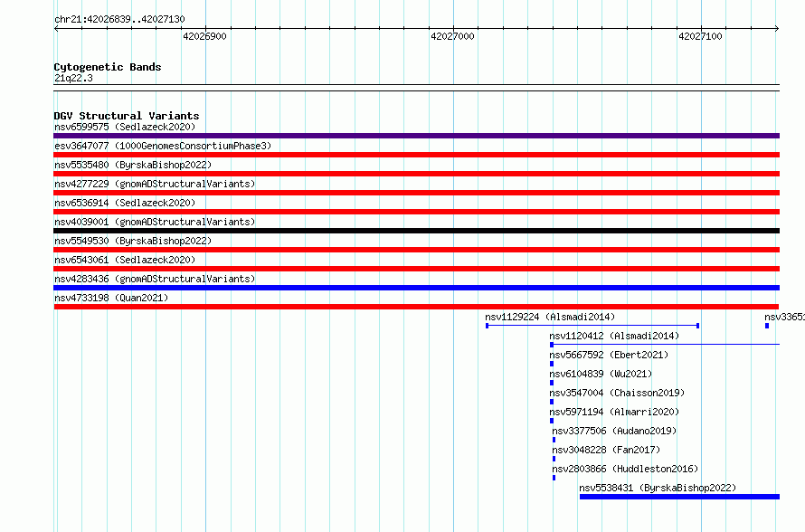Click the nsv6543061 (Sedlazeck2020) label

pos(125,260)
